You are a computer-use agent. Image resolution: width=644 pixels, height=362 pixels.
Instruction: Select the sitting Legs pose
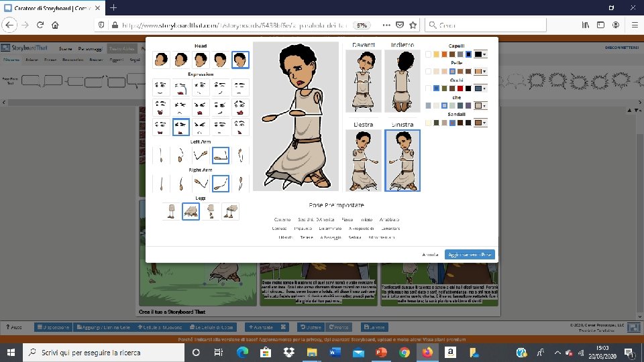230,211
